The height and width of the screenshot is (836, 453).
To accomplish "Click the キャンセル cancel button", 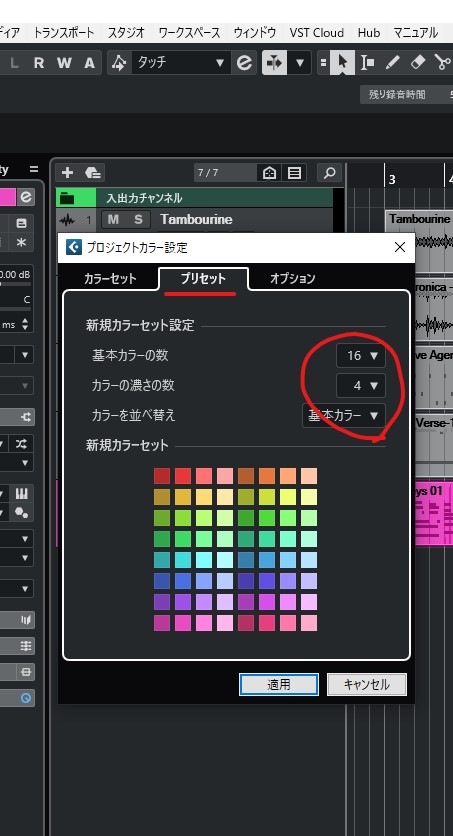I will [367, 685].
